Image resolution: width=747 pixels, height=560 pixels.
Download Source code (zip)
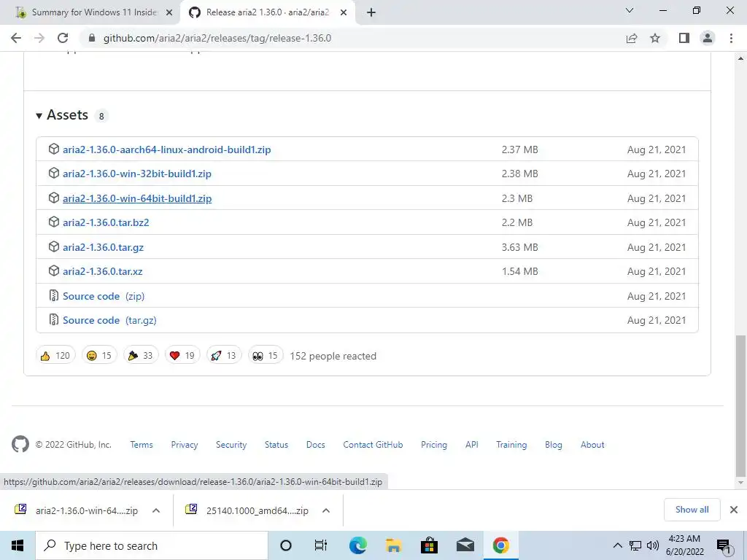104,296
